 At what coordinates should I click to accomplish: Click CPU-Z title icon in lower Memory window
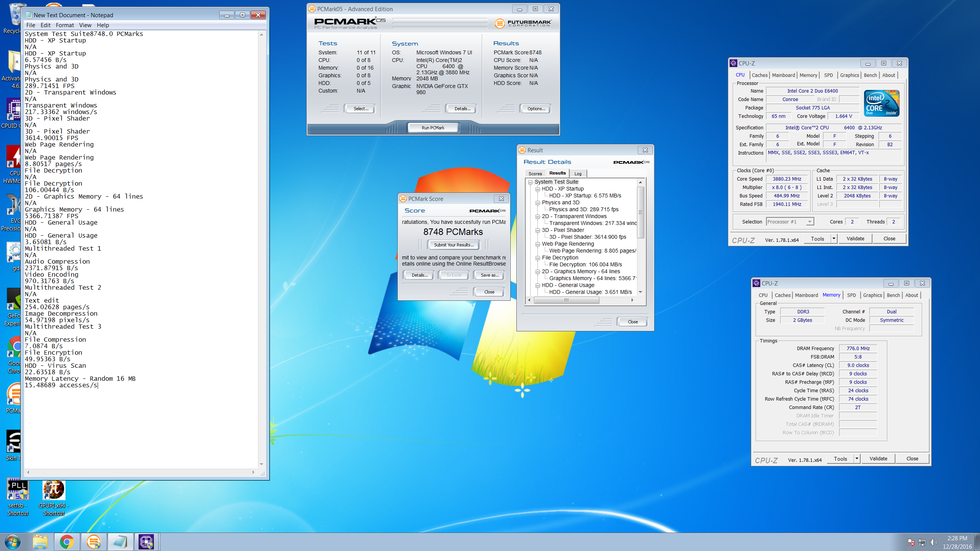756,283
